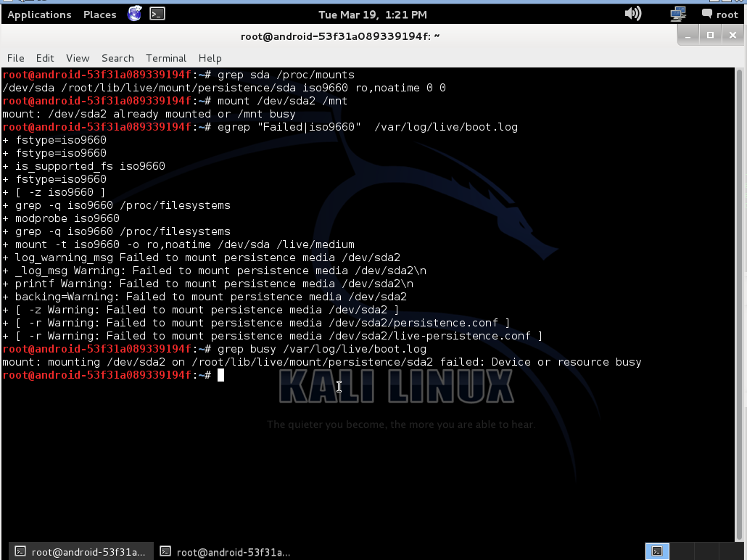
Task: Click the "+ [ -z iso9660 ]" line
Action: click(54, 192)
